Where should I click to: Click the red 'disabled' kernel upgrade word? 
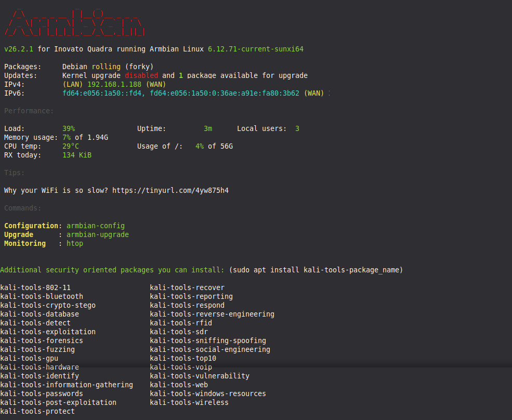coord(141,75)
